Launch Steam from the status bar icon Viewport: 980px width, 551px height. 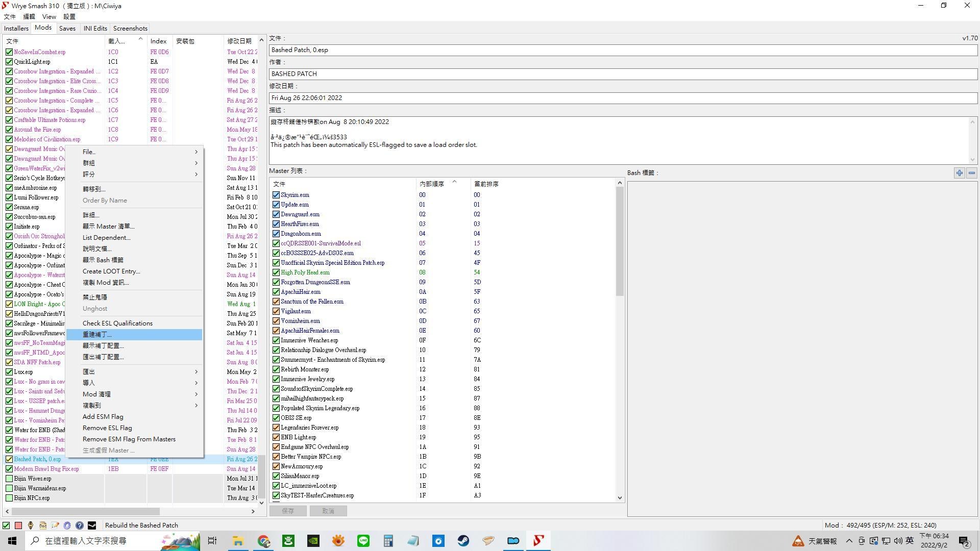92,525
